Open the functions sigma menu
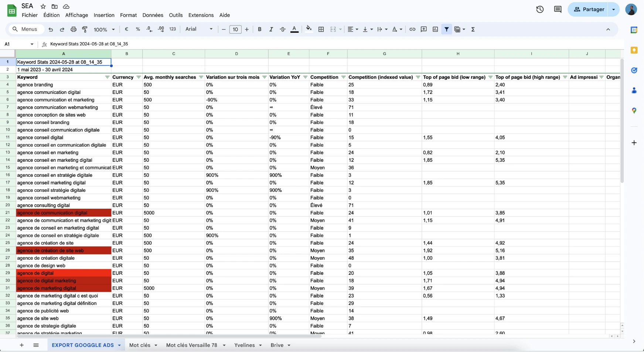 [x=473, y=29]
